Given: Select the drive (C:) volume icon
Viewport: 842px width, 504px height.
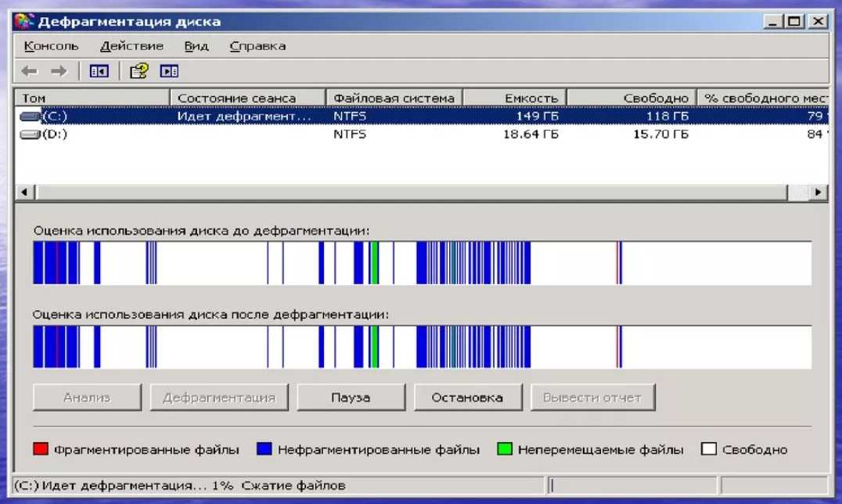Looking at the screenshot, I should [31, 116].
